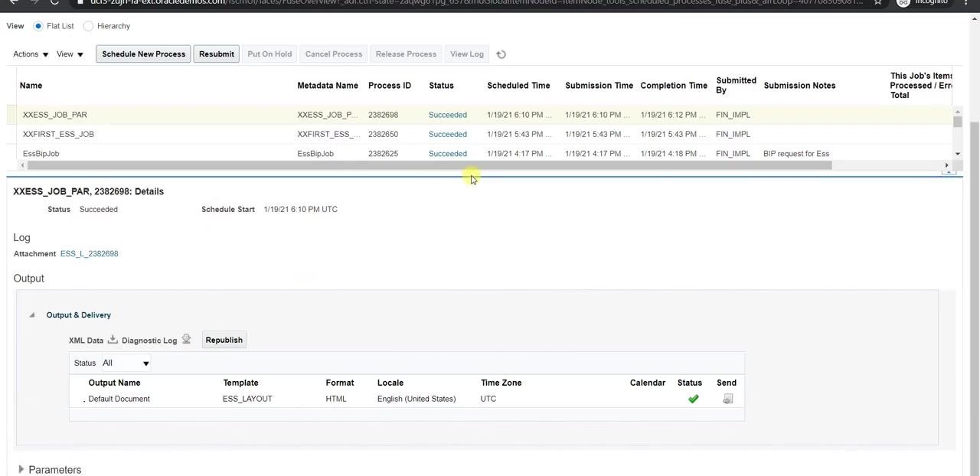
Task: Refresh the process list with refresh icon
Action: [x=501, y=54]
